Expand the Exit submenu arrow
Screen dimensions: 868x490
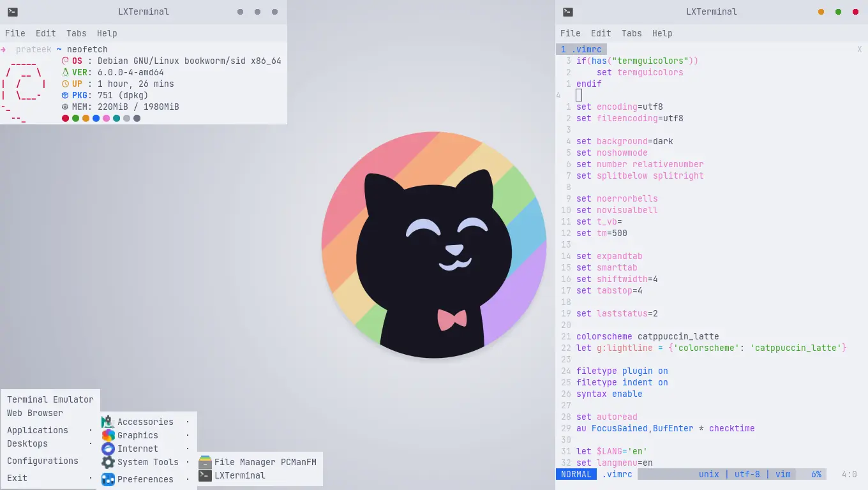91,478
